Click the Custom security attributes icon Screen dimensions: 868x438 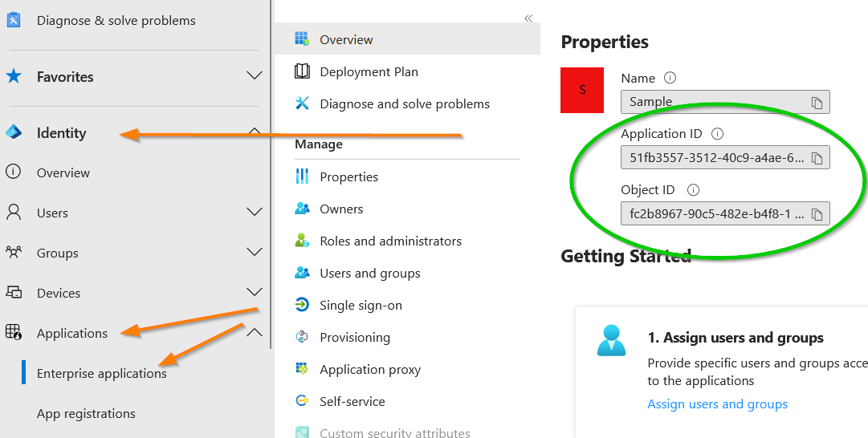pos(302,432)
